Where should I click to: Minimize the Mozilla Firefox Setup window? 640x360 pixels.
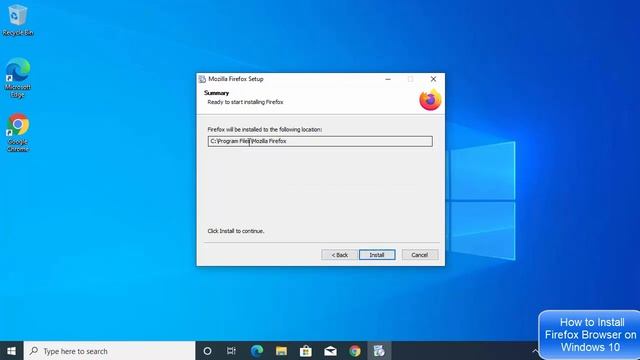[388, 79]
